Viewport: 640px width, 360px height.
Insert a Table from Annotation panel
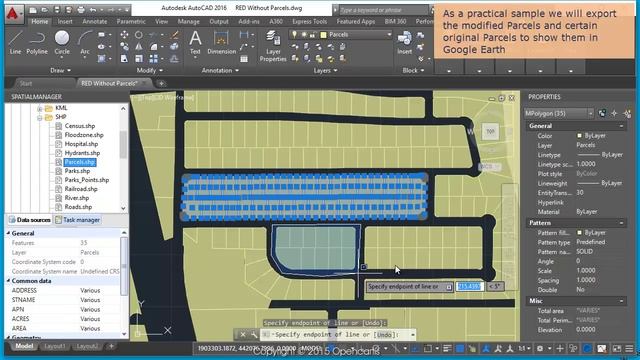[x=244, y=59]
